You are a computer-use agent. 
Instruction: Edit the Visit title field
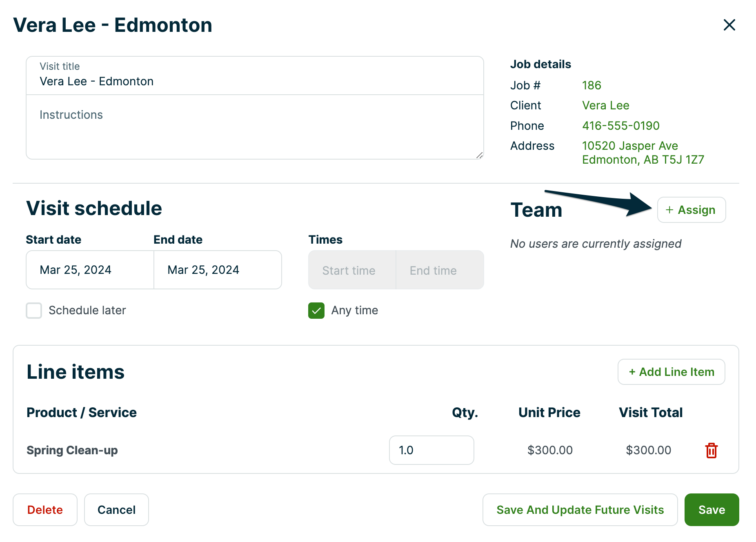(255, 81)
